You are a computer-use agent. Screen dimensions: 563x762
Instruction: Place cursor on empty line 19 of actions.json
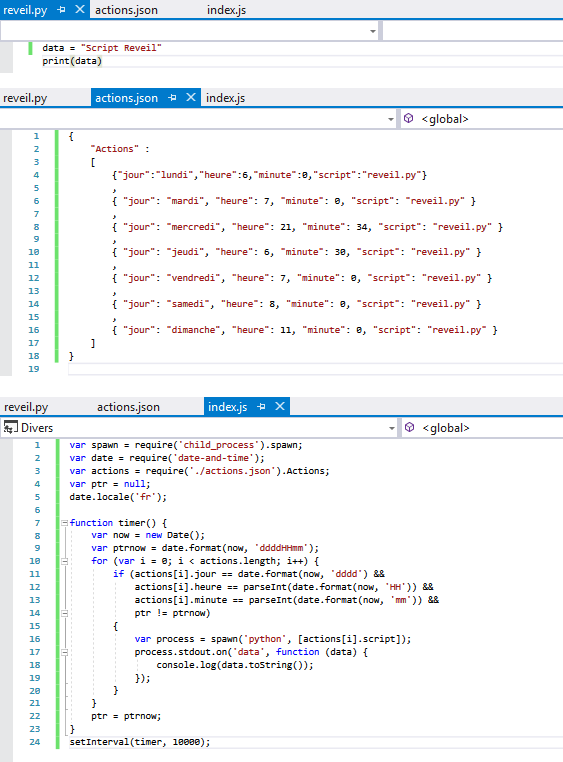(315, 369)
